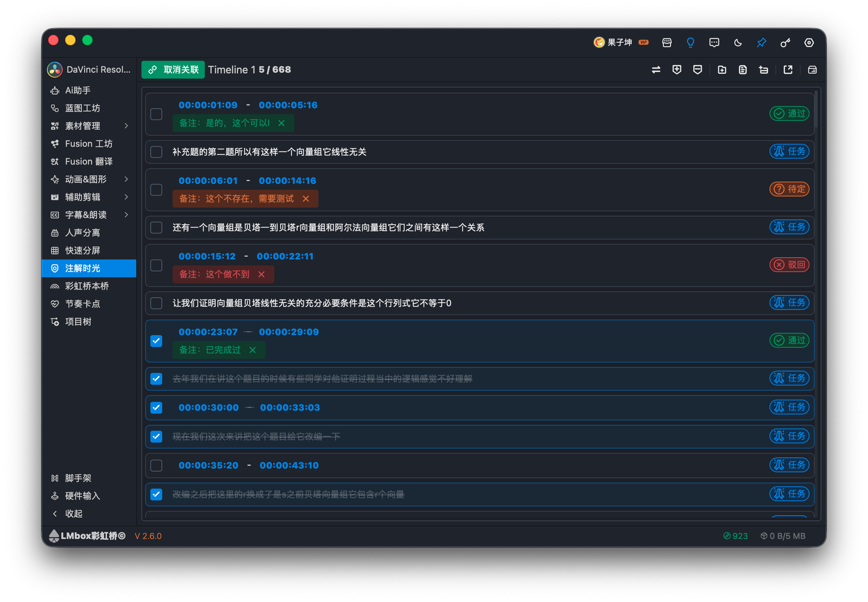Open the Ai助手 sidebar item

pos(89,91)
